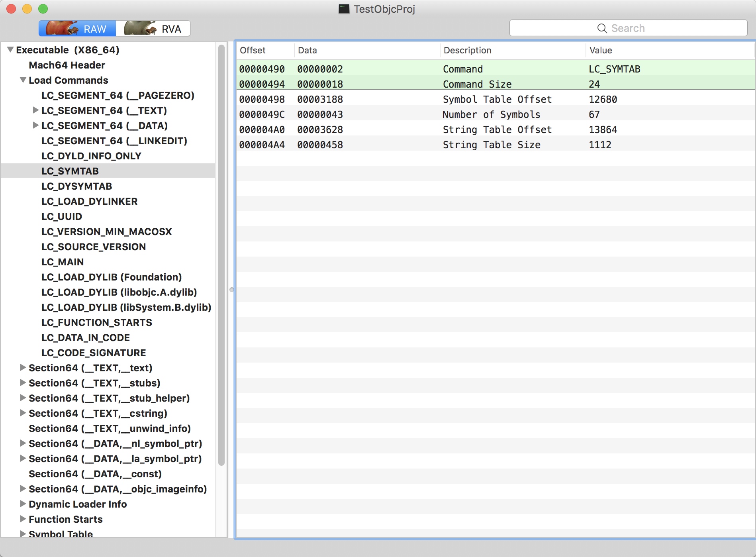756x557 pixels.
Task: Select the Number of Symbols row
Action: click(x=491, y=114)
